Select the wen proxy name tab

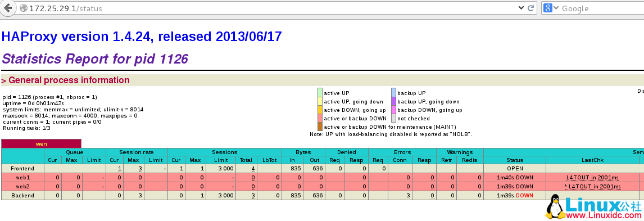[x=42, y=144]
